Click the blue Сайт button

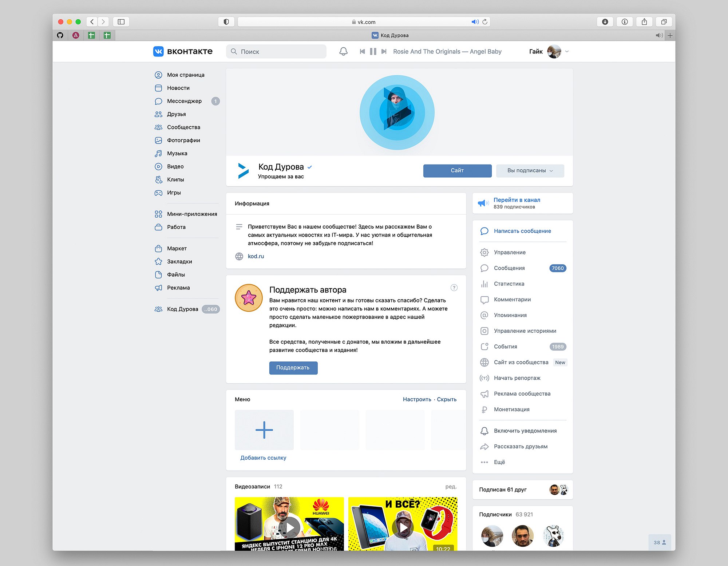tap(457, 171)
